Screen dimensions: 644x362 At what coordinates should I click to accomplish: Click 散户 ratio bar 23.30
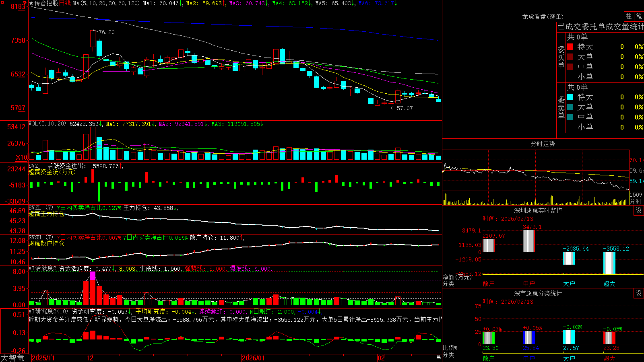tap(488, 338)
